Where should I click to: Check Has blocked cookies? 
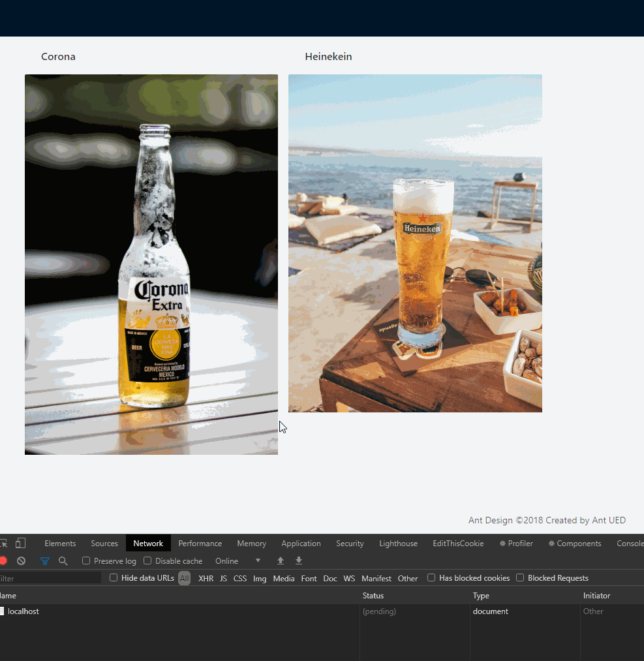pos(431,577)
